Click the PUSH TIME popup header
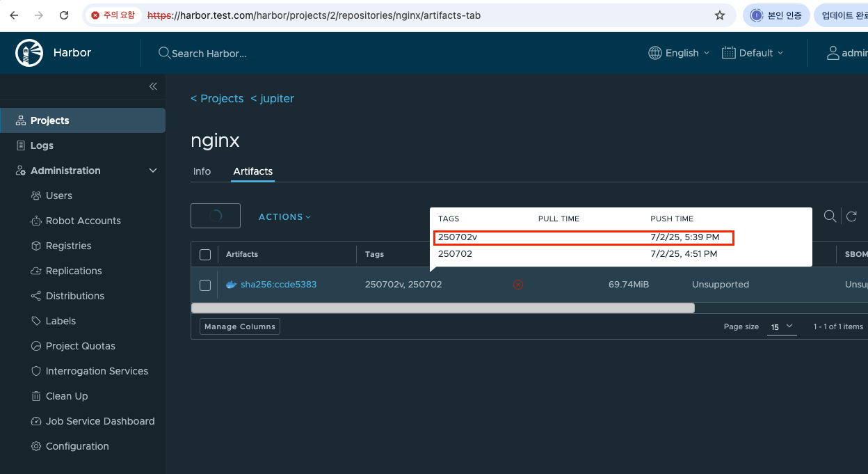Screen dimensions: 868x474 pos(672,219)
